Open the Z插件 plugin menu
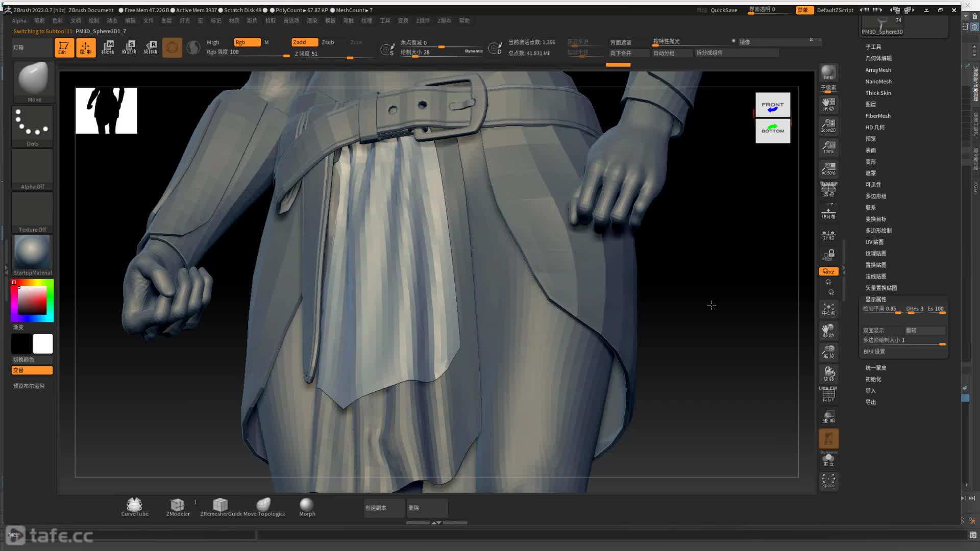Screen dimensions: 980x551 423,20
